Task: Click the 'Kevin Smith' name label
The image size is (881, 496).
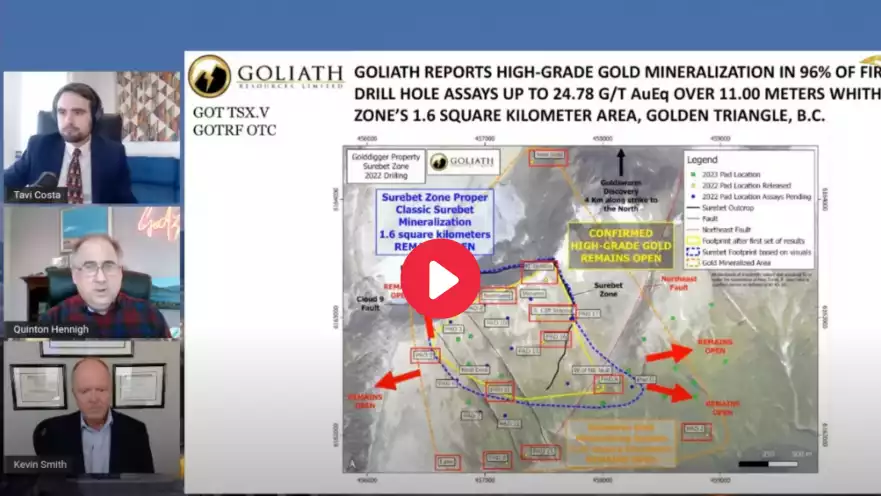Action: (40, 465)
